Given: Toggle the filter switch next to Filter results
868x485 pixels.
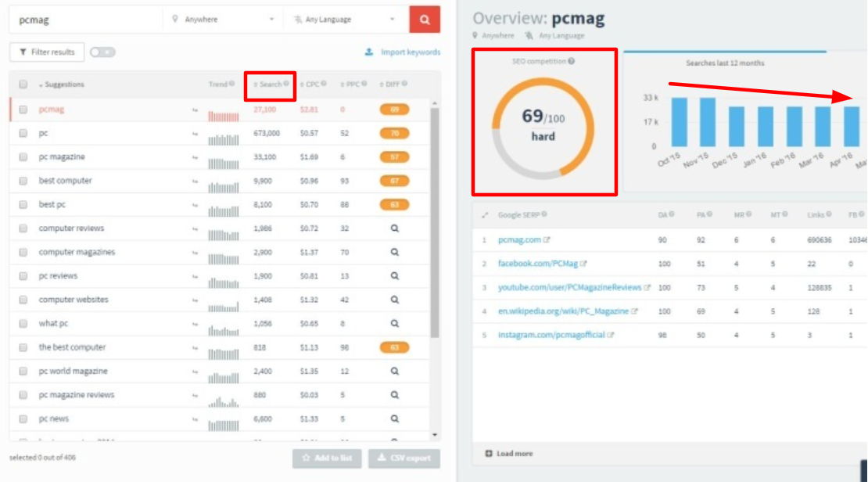Looking at the screenshot, I should pyautogui.click(x=102, y=52).
